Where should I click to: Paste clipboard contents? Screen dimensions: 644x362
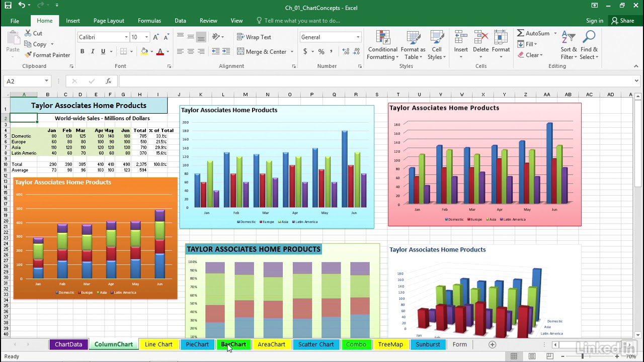[13, 43]
